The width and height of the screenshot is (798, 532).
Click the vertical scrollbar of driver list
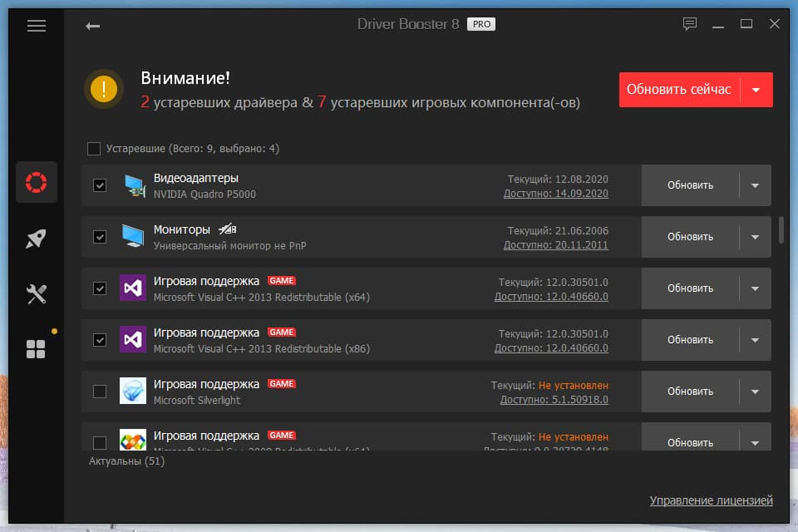[x=781, y=229]
